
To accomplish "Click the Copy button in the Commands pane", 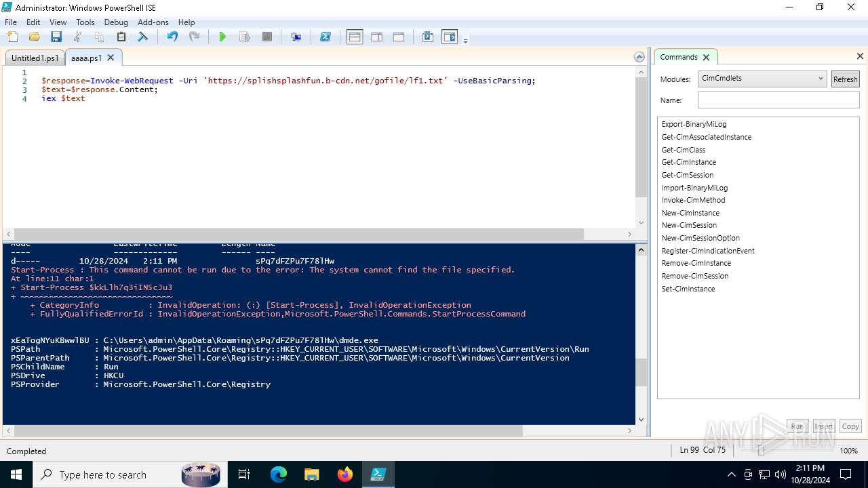I will 850,426.
